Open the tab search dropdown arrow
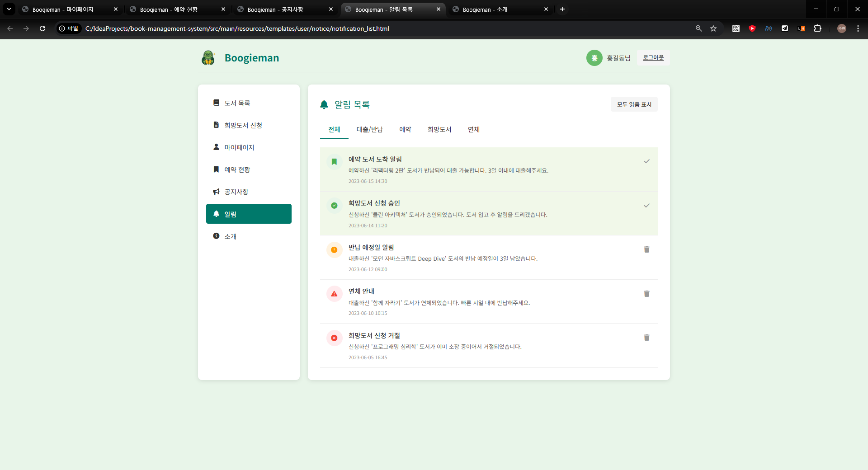This screenshot has width=868, height=470. (9, 9)
